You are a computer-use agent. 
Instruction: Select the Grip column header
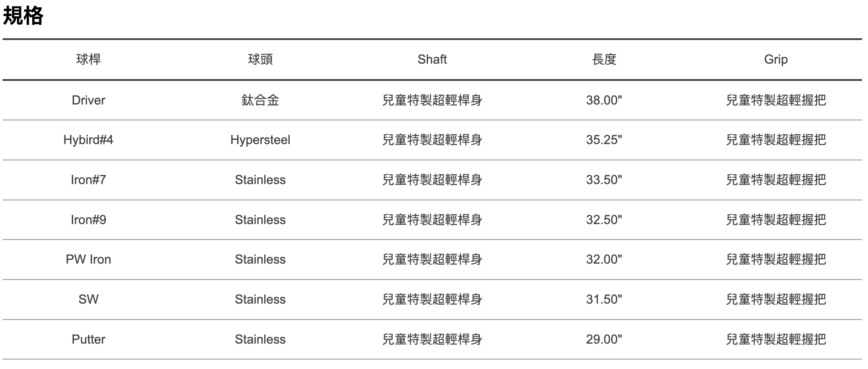coord(776,59)
